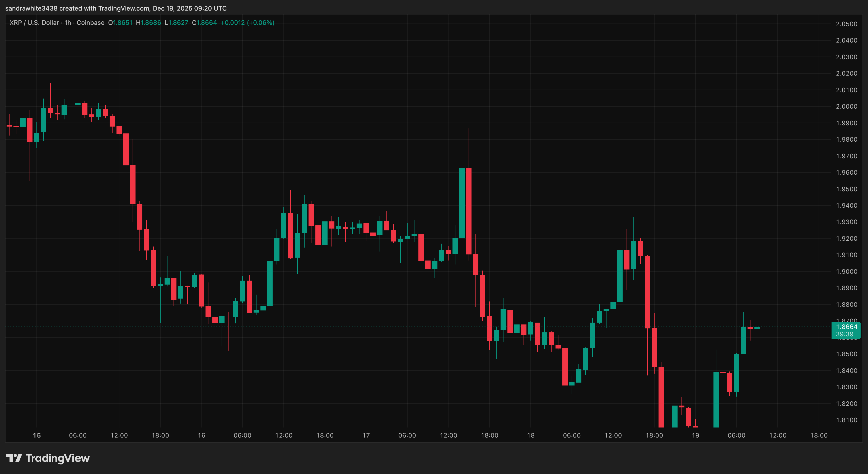The width and height of the screenshot is (868, 474).
Task: Click the TradingView wordmark text at bottom
Action: coord(58,458)
